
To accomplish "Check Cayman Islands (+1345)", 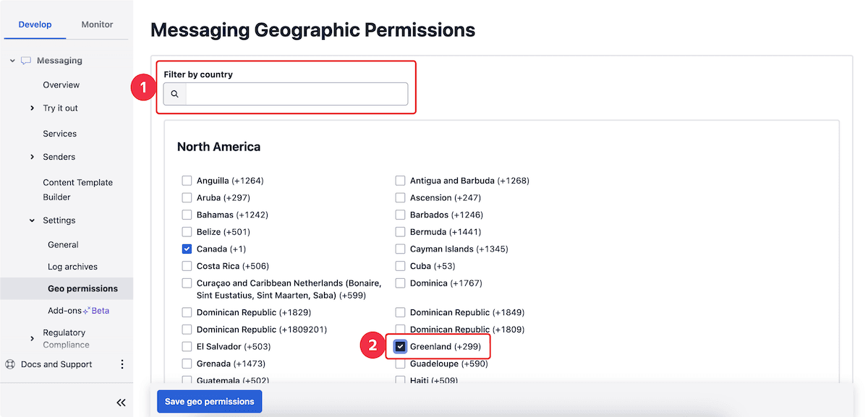I will pos(400,249).
